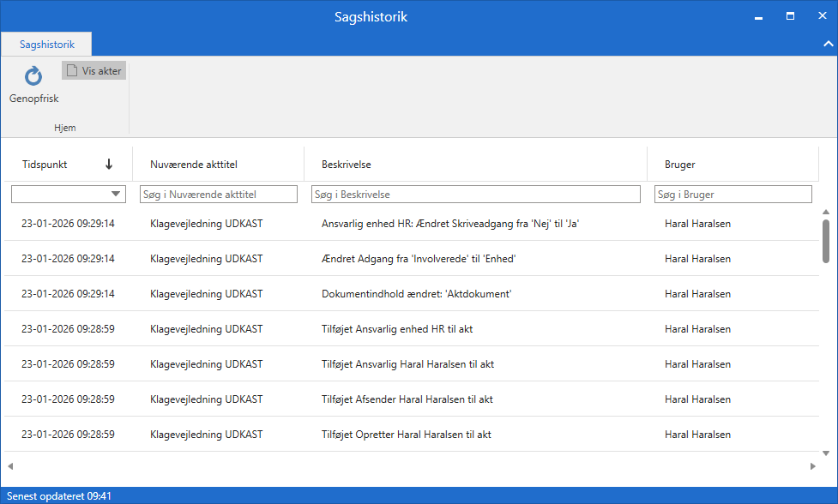Click the horizontal scroll right arrow

point(813,466)
